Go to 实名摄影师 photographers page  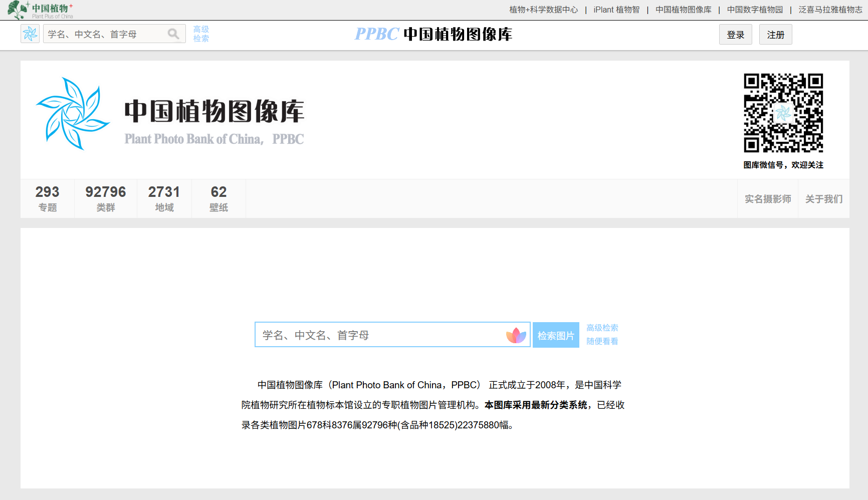coord(767,199)
